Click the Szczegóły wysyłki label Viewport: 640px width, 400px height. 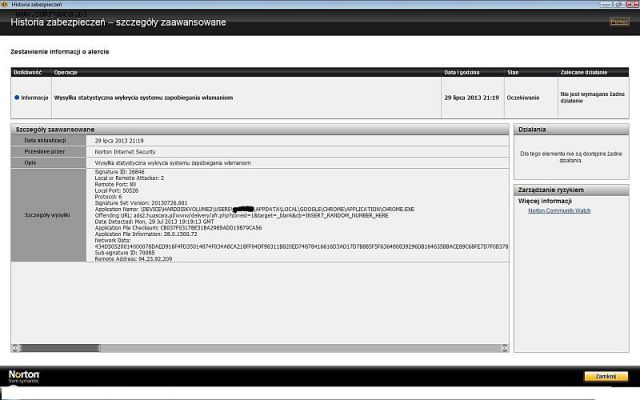click(x=47, y=215)
